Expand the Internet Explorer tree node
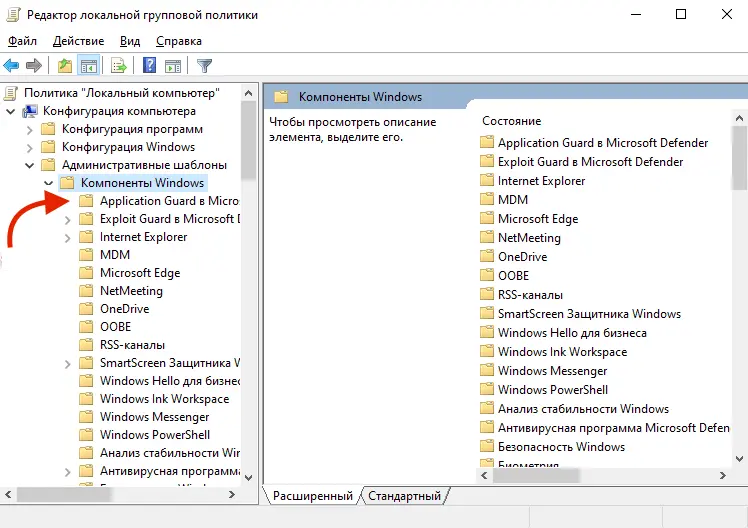This screenshot has width=748, height=528. point(66,237)
